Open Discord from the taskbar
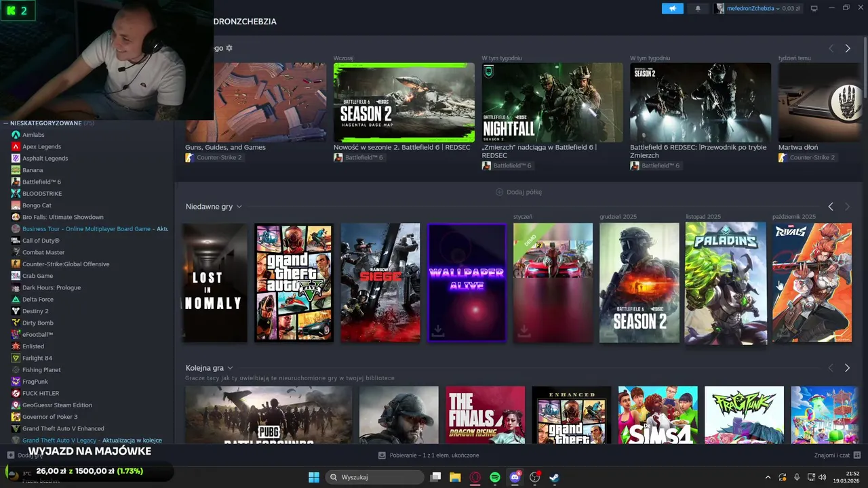868x488 pixels. click(x=515, y=477)
